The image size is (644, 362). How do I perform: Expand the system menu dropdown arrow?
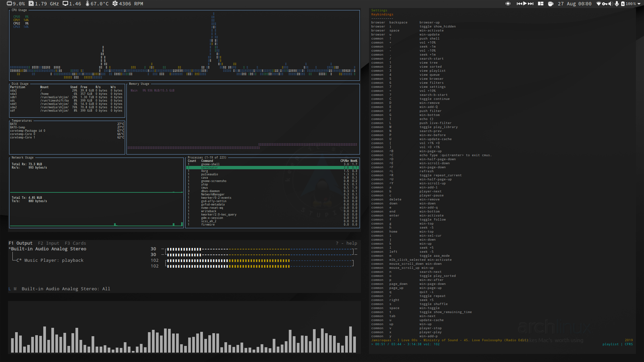coord(639,4)
